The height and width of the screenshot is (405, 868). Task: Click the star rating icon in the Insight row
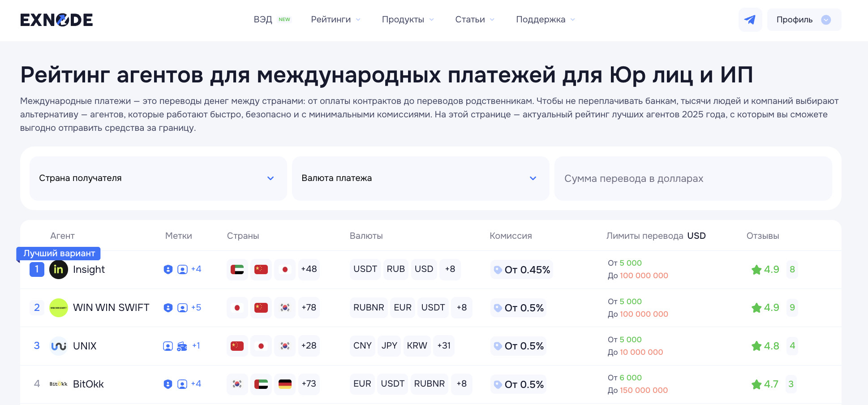(x=756, y=269)
